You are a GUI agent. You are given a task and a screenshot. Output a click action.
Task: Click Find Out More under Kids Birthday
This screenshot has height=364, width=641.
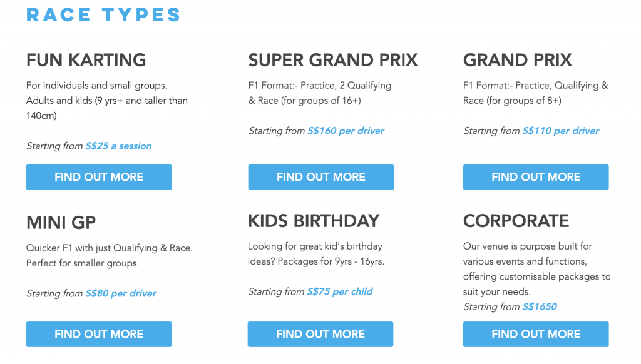[320, 334]
